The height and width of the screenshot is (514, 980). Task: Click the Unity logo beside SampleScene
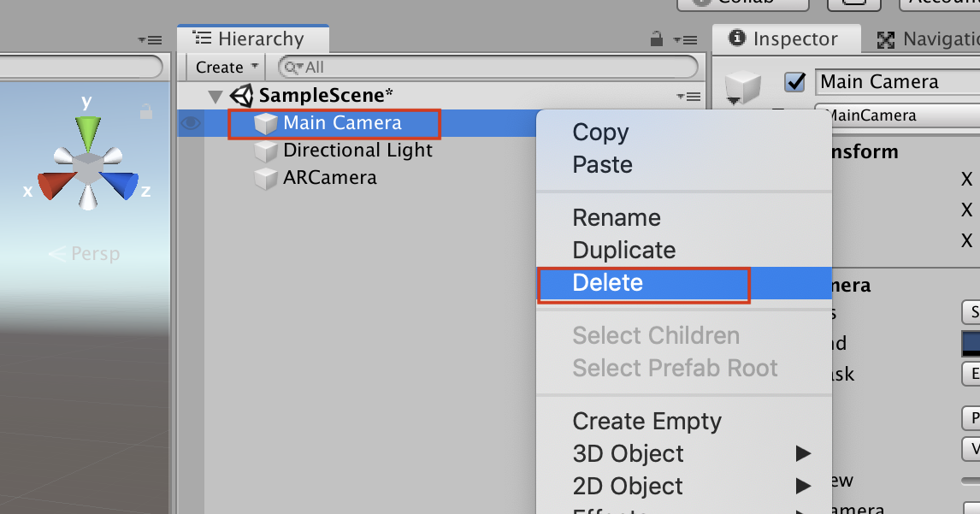click(x=242, y=95)
